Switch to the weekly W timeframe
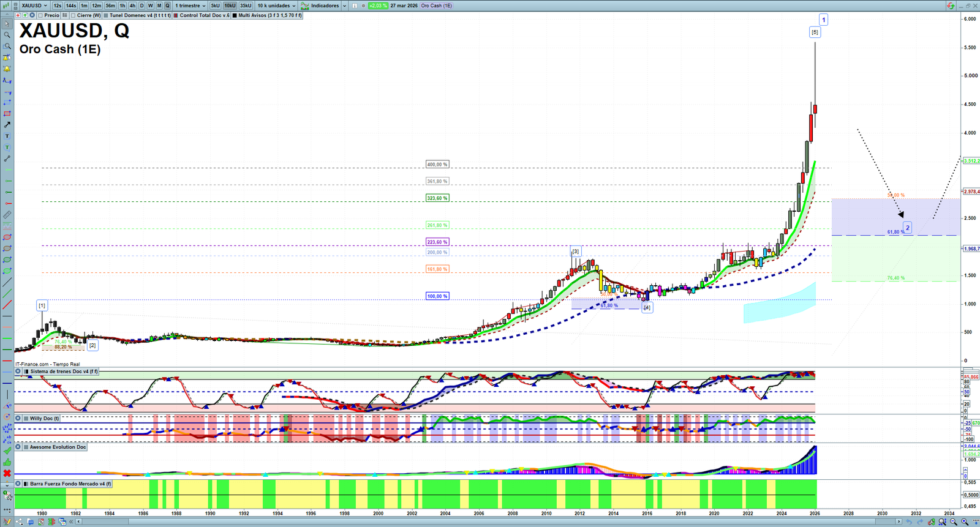The width and height of the screenshot is (980, 527). pos(150,6)
